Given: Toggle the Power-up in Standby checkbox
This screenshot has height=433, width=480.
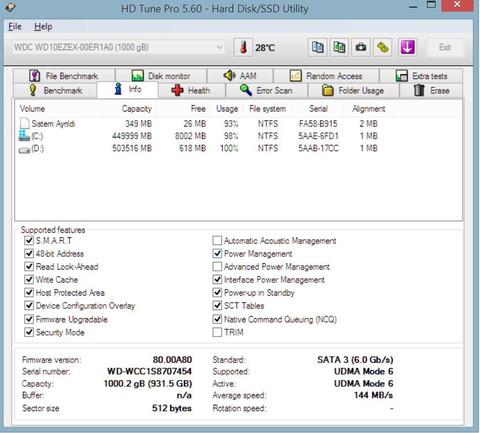Looking at the screenshot, I should [x=217, y=292].
